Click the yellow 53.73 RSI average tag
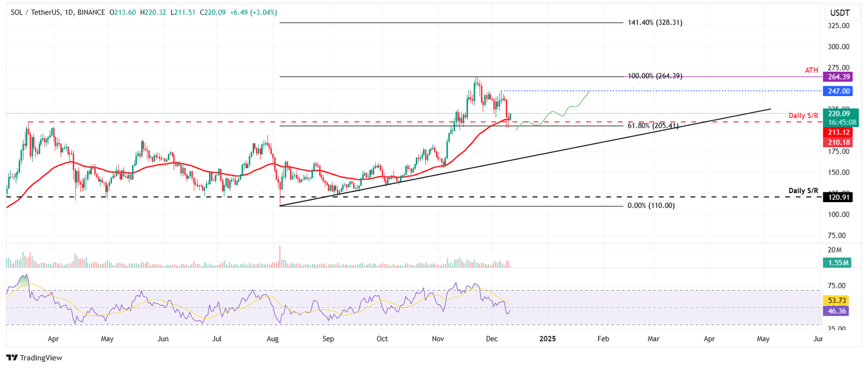 (836, 301)
